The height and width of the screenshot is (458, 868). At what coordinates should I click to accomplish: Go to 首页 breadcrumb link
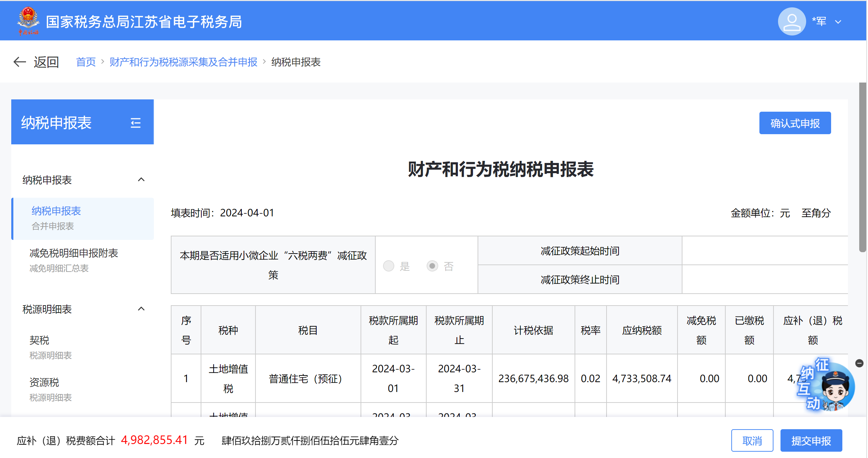86,62
